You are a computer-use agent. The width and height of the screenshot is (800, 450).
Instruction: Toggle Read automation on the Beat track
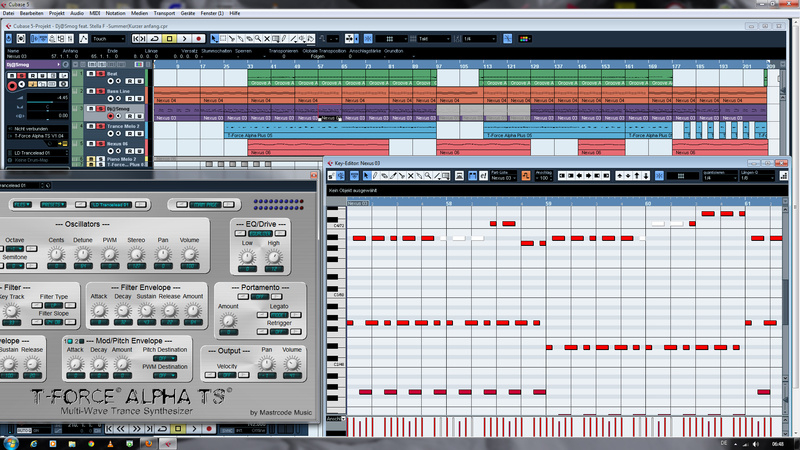[130, 82]
